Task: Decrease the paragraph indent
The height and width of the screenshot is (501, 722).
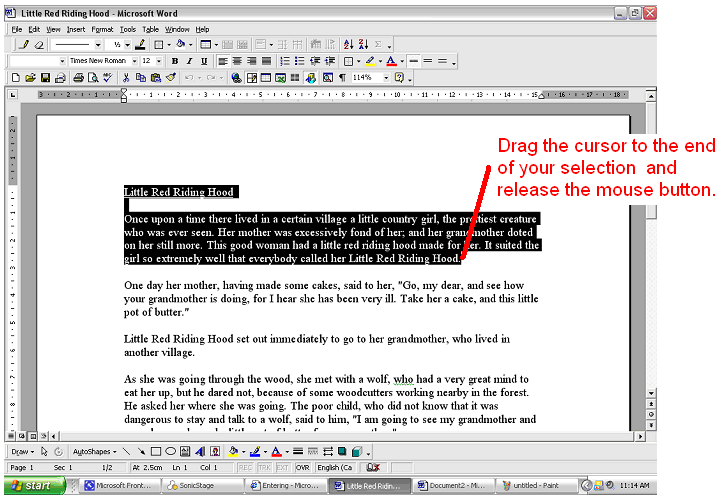Action: (x=315, y=61)
